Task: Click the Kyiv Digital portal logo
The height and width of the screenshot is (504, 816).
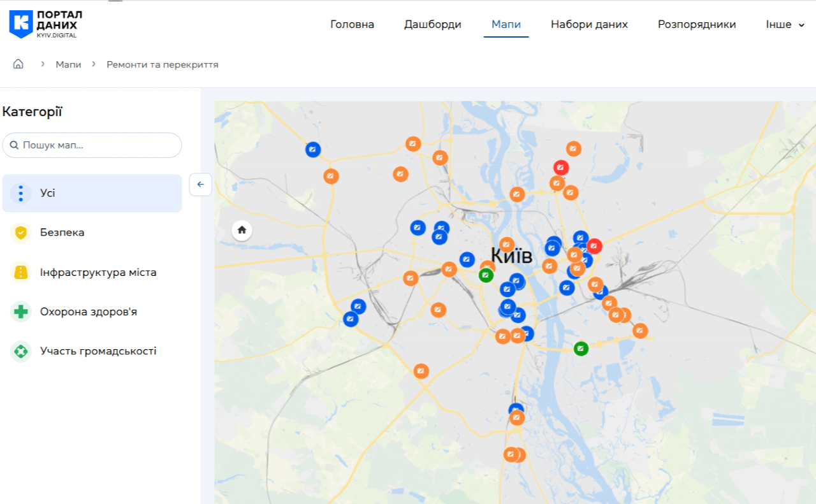Action: click(x=46, y=24)
